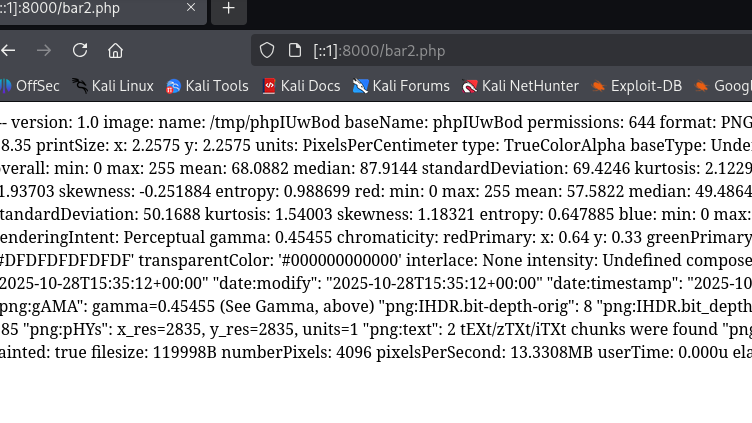Click the text 'Perceptual'
Viewport: 752px width, 423px height.
point(164,238)
